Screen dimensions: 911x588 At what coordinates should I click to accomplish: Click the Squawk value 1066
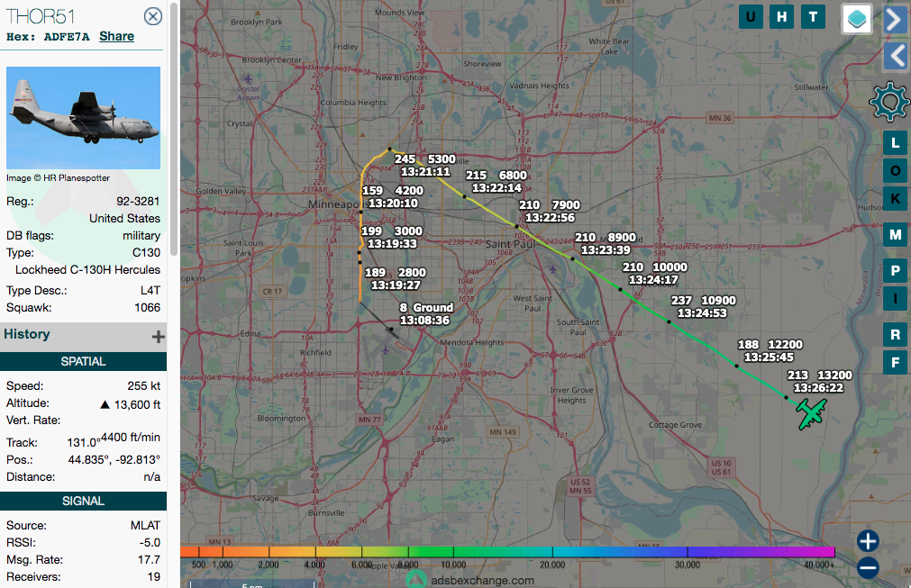tap(148, 308)
